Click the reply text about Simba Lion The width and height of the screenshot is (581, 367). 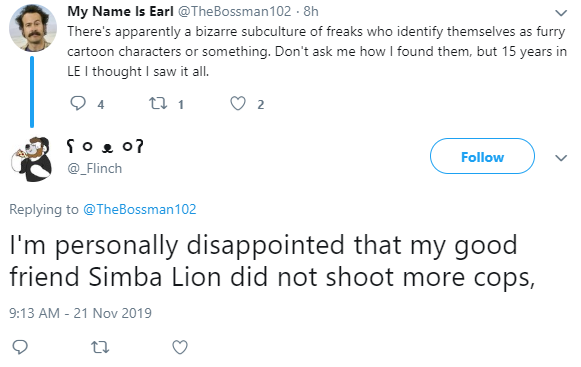[x=272, y=261]
